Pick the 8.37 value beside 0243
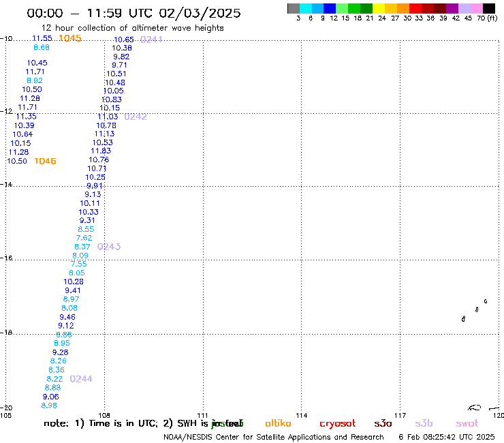504x443 pixels. [82, 247]
